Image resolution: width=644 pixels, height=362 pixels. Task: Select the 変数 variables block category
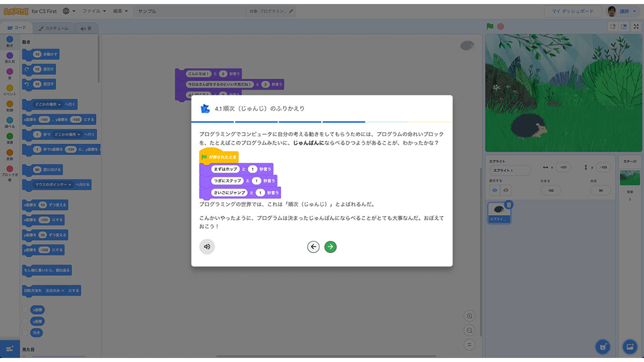click(x=10, y=155)
